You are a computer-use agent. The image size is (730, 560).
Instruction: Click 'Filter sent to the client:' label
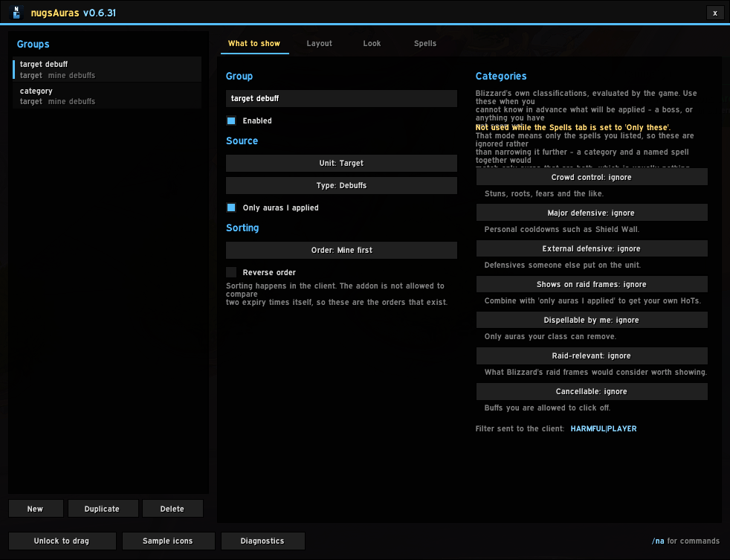(520, 428)
